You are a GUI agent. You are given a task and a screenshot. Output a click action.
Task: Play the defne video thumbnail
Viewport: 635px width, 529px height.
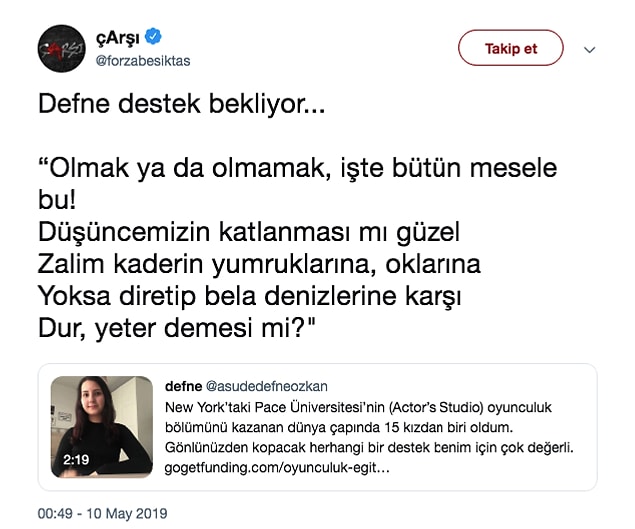[x=102, y=427]
